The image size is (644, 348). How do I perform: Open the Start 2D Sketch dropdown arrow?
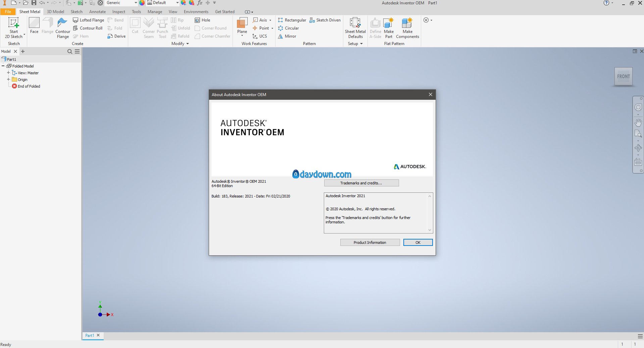point(24,34)
